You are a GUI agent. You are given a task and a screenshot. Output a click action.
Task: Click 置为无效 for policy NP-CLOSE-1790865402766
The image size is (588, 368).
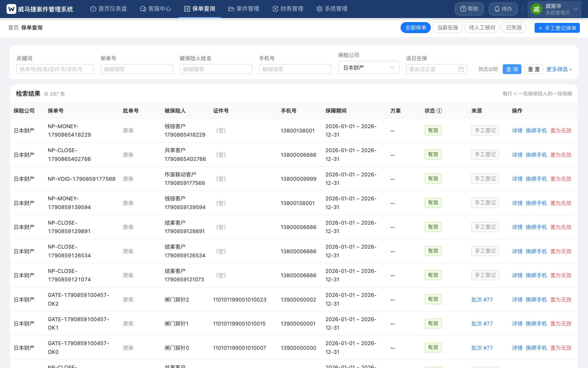[561, 155]
